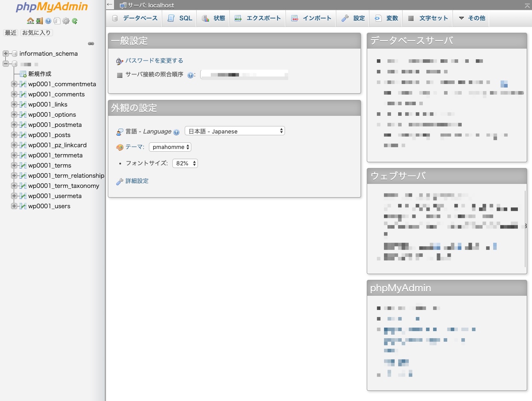Open help icon beside サーバ接続の照合順序
Viewport: 532px width, 401px height.
click(190, 75)
